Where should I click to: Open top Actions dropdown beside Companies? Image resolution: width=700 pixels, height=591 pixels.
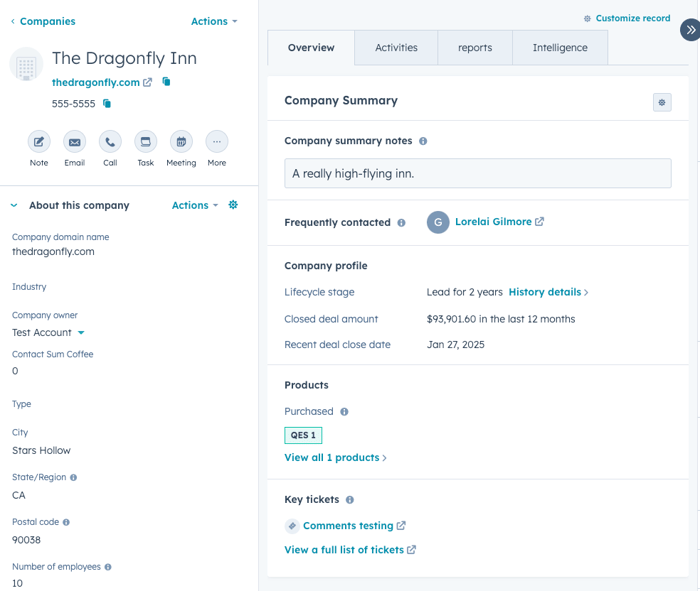tap(214, 21)
